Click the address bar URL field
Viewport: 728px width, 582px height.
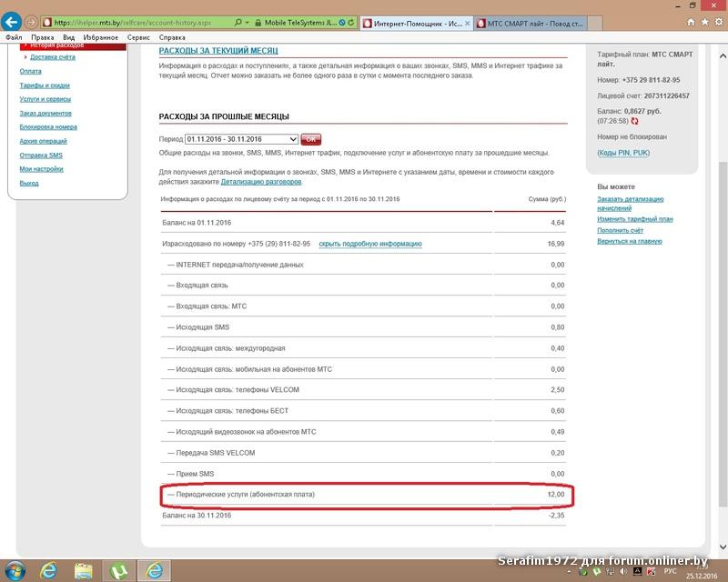pyautogui.click(x=136, y=21)
